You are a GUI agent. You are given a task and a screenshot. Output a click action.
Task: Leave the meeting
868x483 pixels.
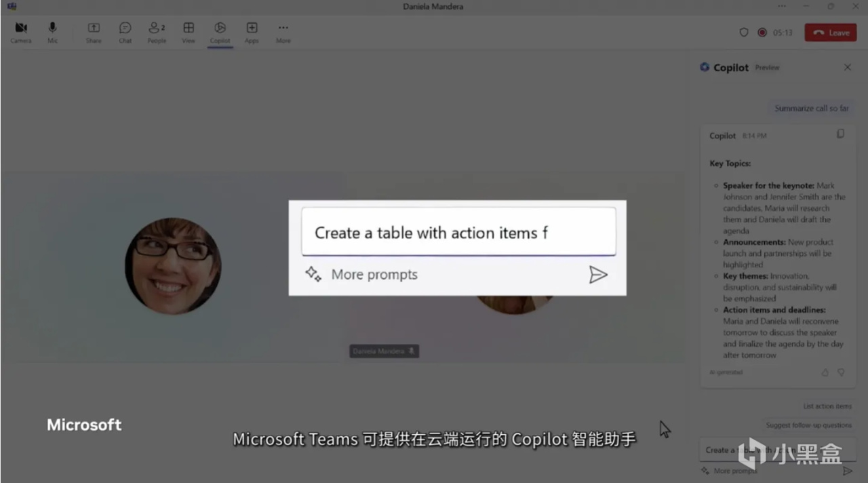(831, 33)
